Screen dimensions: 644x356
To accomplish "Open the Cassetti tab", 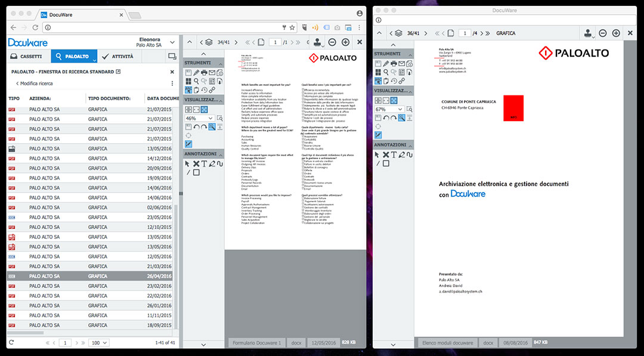I will [29, 56].
